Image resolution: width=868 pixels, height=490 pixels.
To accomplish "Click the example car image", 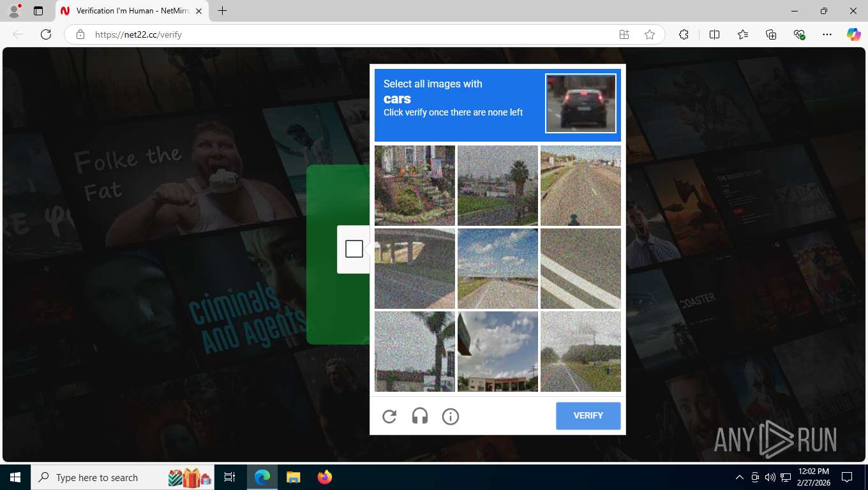I will (581, 103).
